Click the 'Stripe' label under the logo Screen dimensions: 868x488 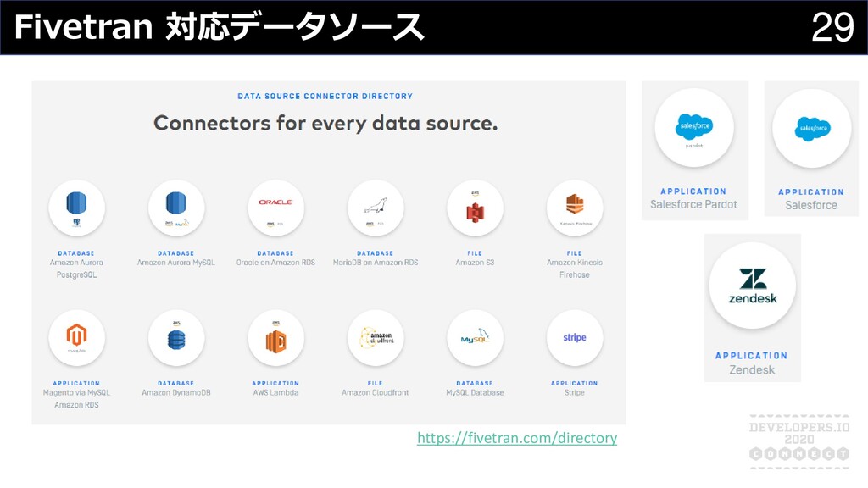(x=575, y=393)
